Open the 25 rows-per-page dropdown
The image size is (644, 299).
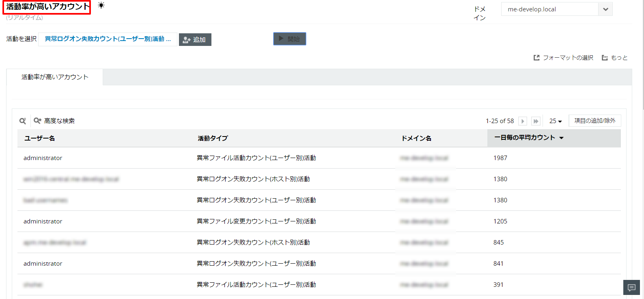tap(555, 121)
